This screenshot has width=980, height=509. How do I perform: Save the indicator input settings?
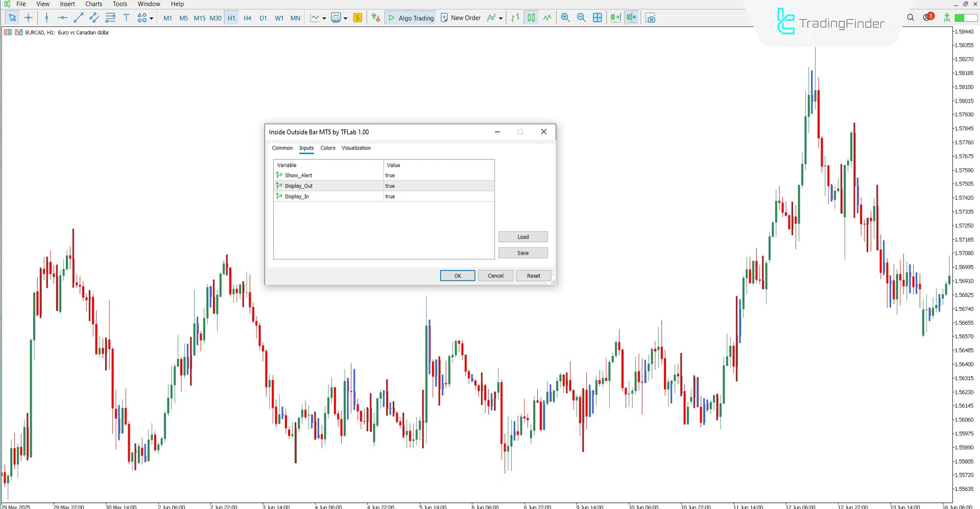[522, 252]
